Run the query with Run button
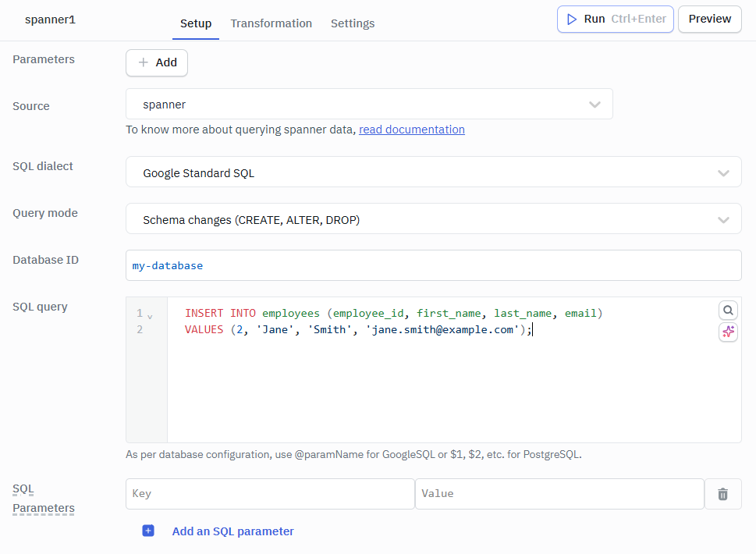The width and height of the screenshot is (756, 554). click(616, 20)
